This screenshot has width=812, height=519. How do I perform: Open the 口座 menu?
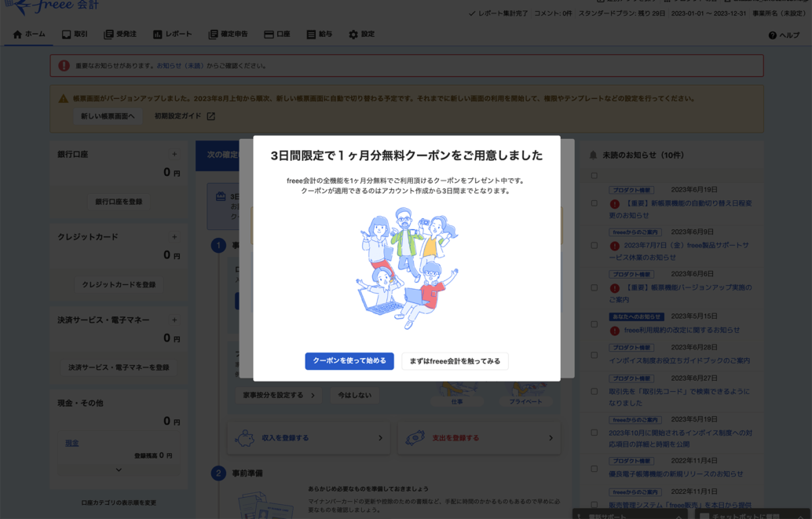pos(277,35)
